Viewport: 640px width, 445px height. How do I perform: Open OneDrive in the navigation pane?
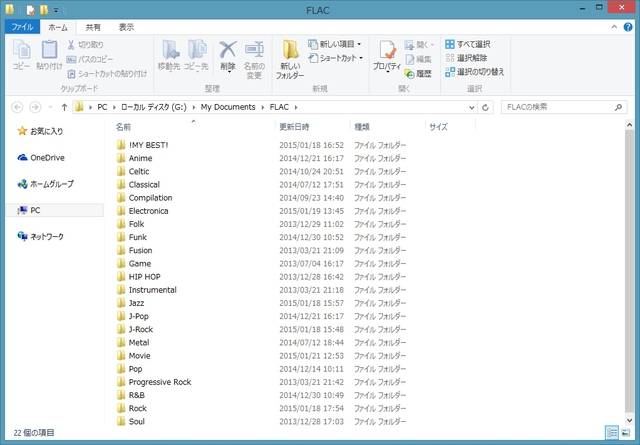click(46, 157)
